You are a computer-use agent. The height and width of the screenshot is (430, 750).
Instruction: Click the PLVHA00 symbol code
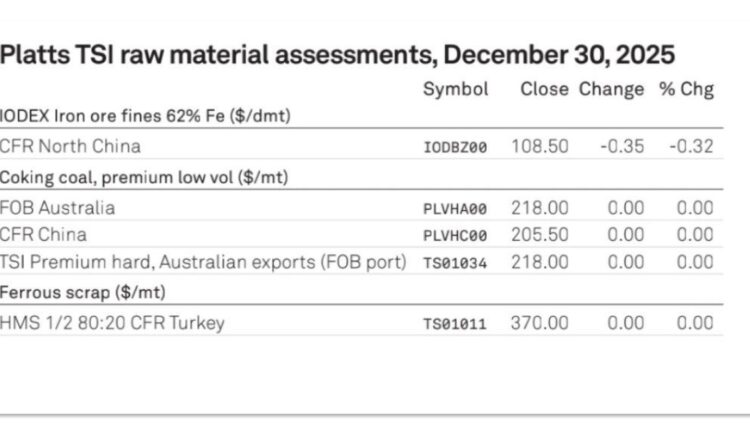[455, 209]
